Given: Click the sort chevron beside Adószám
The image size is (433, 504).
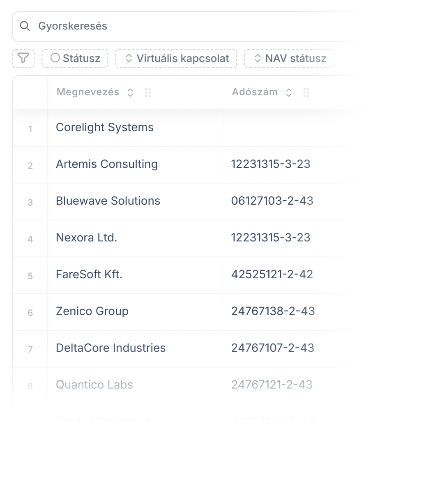Looking at the screenshot, I should [x=289, y=92].
